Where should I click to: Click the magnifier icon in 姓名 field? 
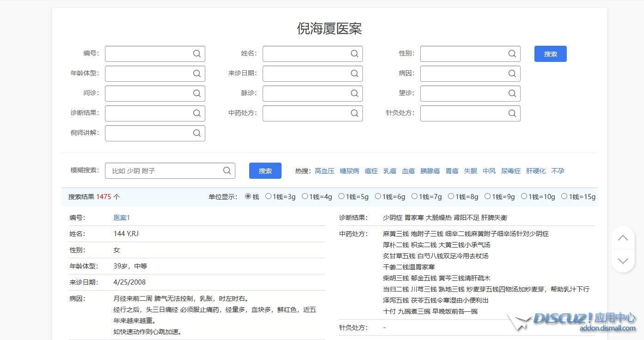[354, 54]
